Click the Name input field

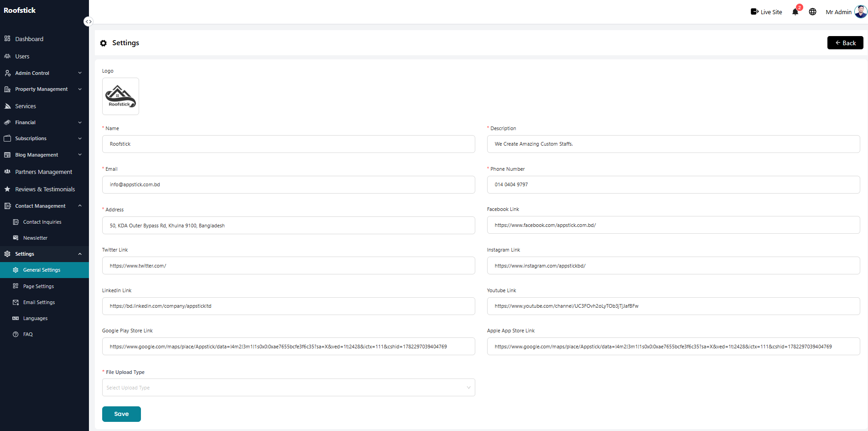(x=288, y=144)
